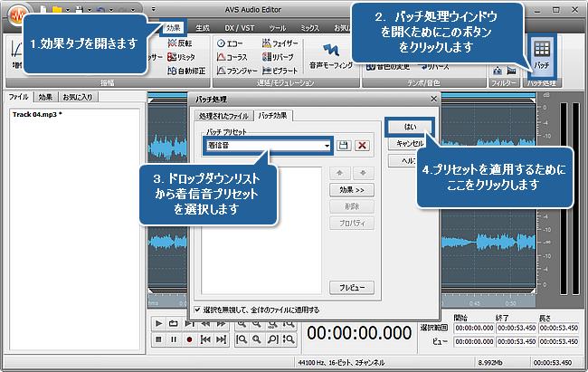The height and width of the screenshot is (372, 588).
Task: Select the Chorus (コーラス) effect
Action: [x=231, y=56]
